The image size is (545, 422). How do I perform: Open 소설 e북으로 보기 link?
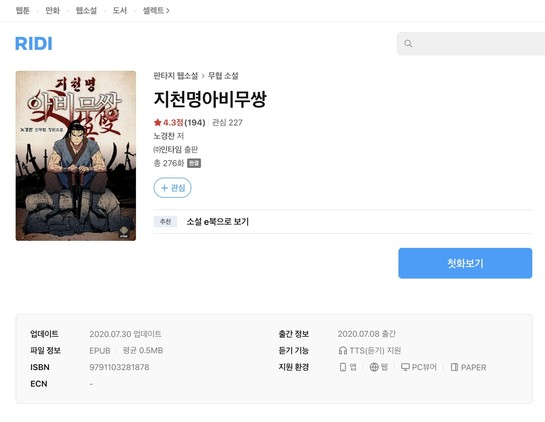point(218,221)
